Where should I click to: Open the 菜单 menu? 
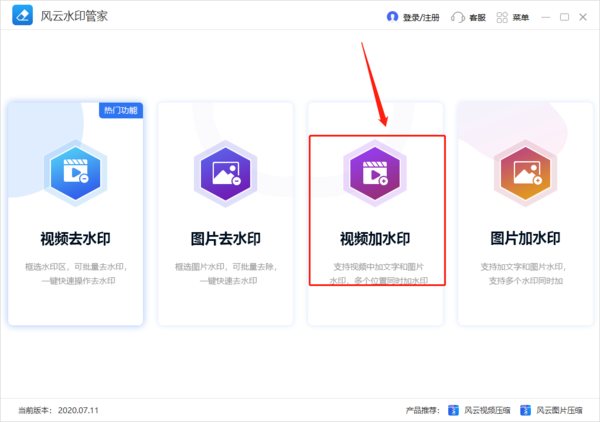click(520, 18)
